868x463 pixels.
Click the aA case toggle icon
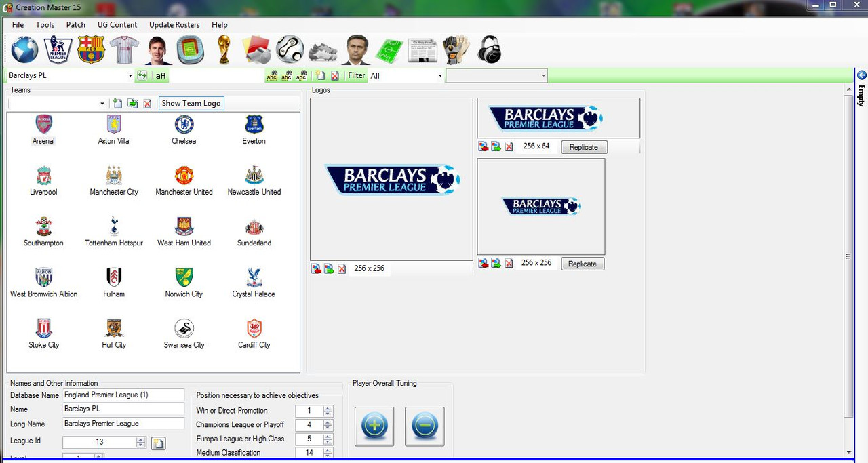[161, 75]
